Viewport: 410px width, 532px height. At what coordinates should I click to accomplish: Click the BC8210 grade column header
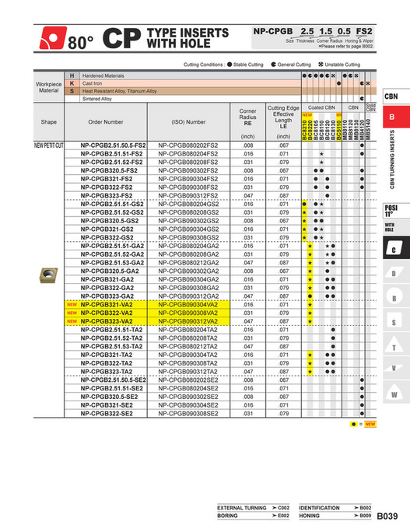[x=304, y=130]
